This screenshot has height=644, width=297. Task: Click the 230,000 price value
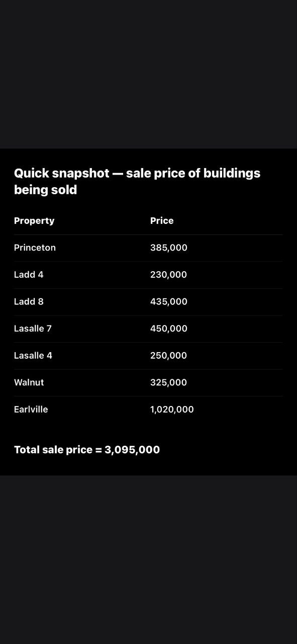(x=168, y=275)
